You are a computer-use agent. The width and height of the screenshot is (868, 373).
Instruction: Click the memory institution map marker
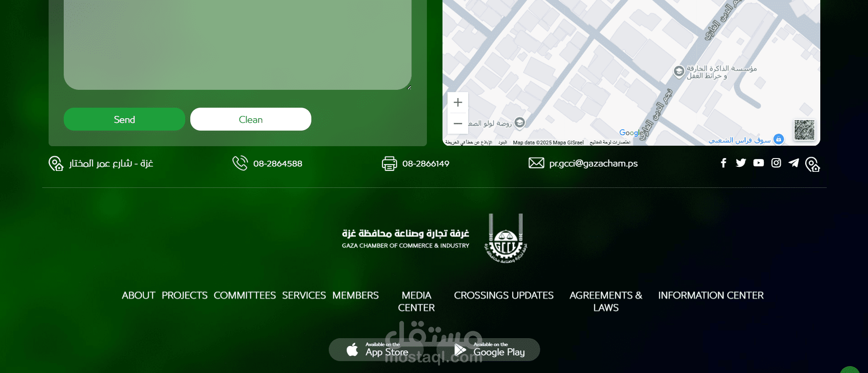679,71
